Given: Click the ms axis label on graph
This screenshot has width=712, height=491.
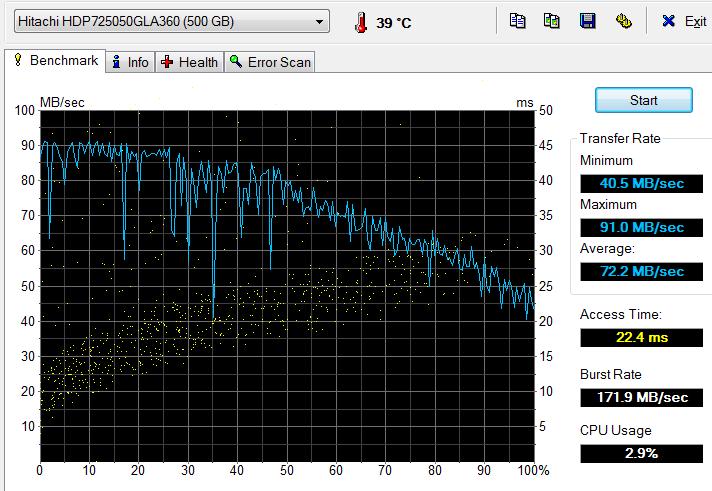Looking at the screenshot, I should [524, 103].
